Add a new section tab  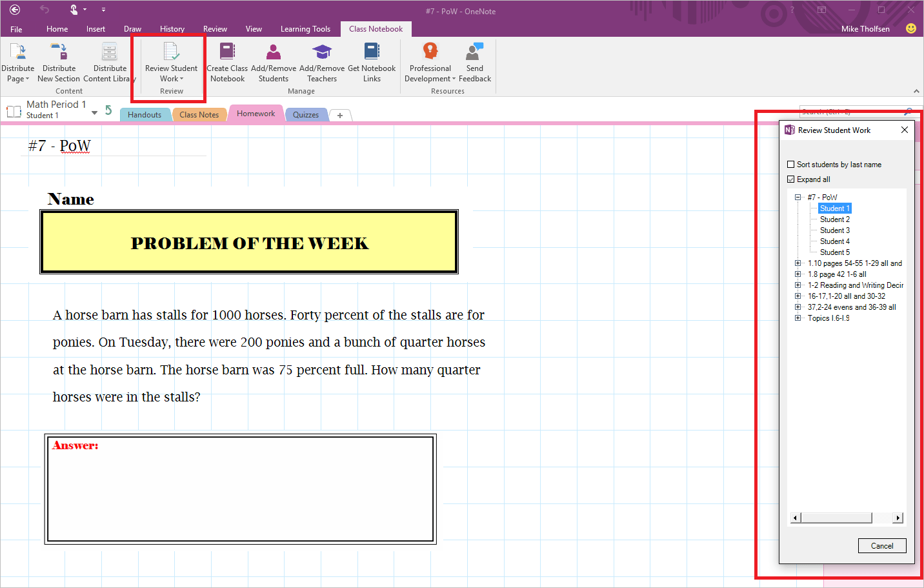click(x=340, y=116)
